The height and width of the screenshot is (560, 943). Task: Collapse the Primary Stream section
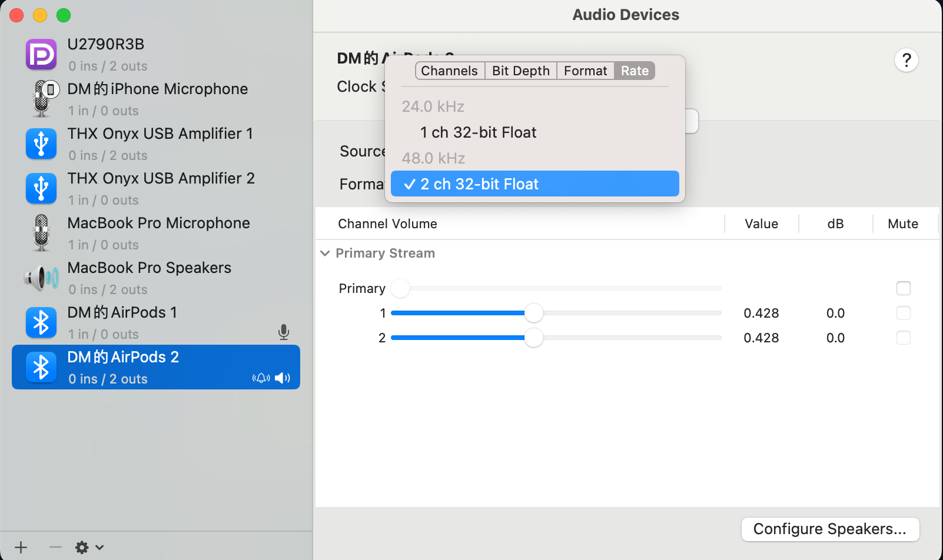(x=325, y=254)
